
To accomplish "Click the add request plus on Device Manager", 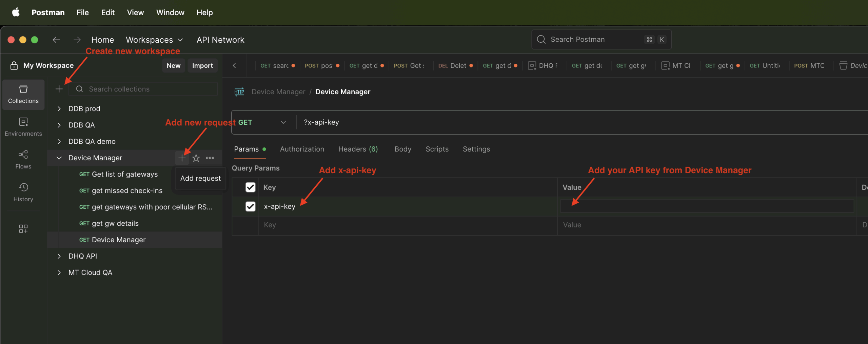I will [182, 158].
